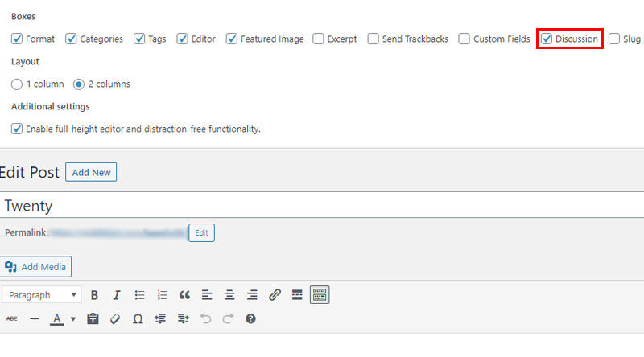Insert a bulleted list

click(139, 295)
